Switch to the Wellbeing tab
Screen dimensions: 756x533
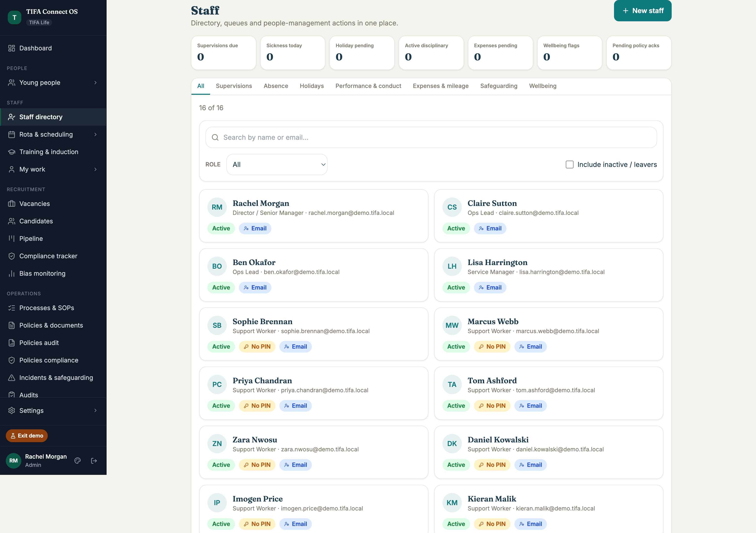tap(543, 86)
